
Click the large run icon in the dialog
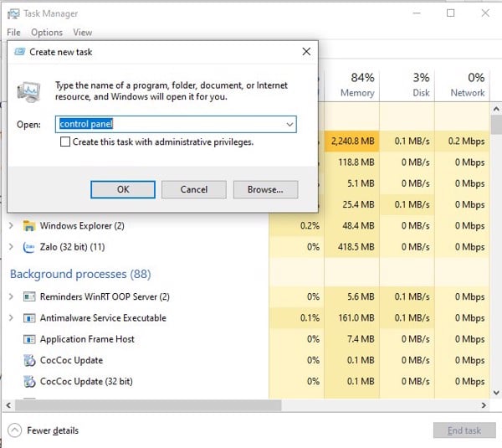click(29, 91)
